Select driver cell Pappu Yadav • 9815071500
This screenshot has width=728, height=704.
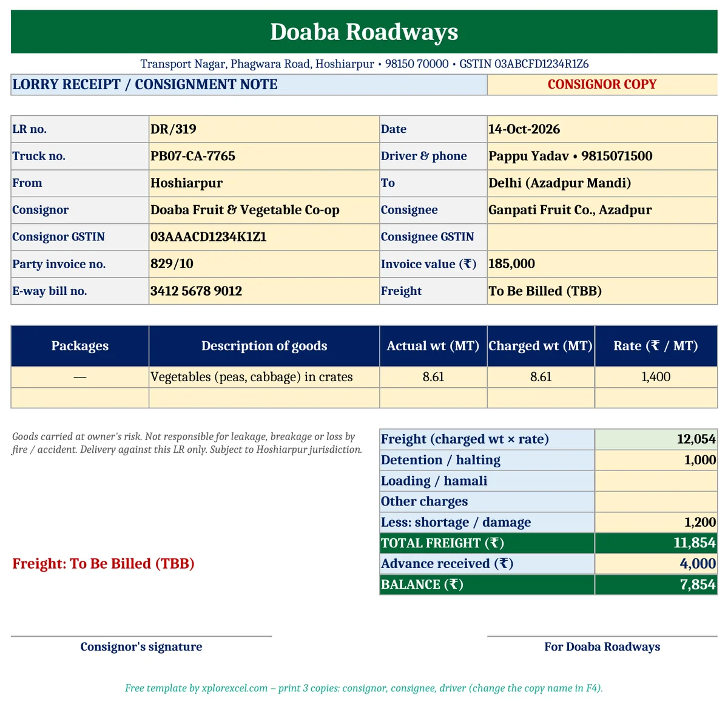point(602,156)
